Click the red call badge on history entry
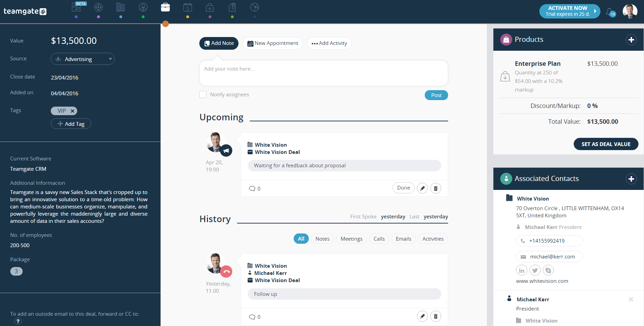Image resolution: width=644 pixels, height=326 pixels. click(x=226, y=271)
